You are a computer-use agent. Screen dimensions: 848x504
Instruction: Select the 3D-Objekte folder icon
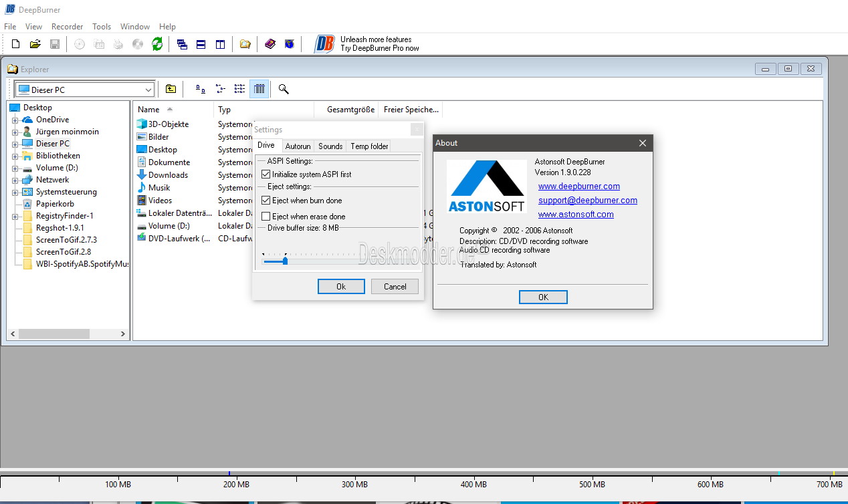click(142, 124)
